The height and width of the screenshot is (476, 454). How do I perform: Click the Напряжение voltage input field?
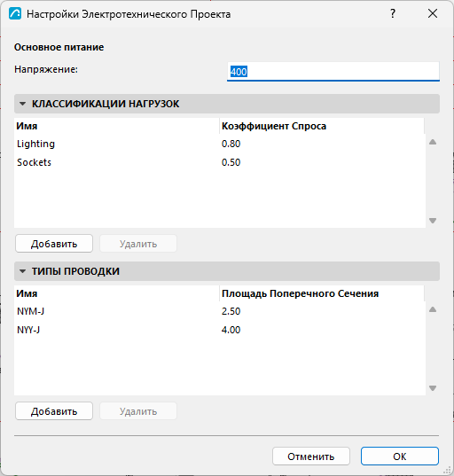[333, 72]
